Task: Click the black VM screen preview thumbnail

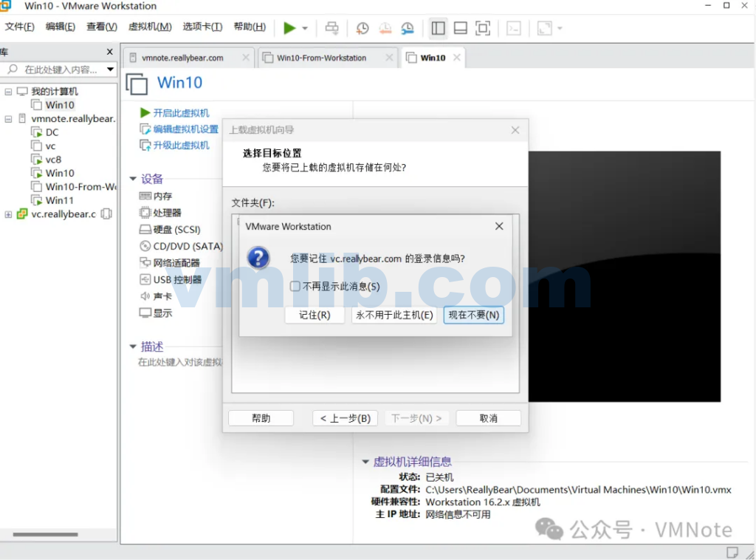Action: coord(625,276)
